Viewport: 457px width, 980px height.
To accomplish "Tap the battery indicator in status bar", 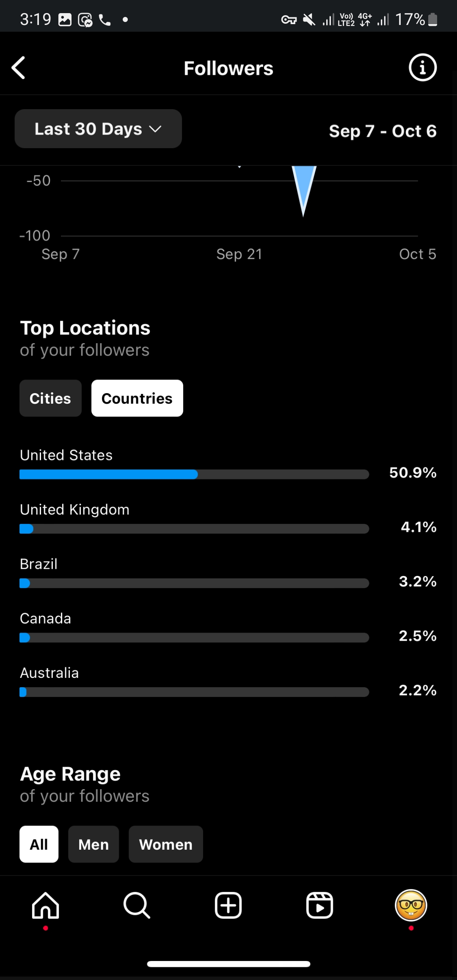I will pos(432,19).
